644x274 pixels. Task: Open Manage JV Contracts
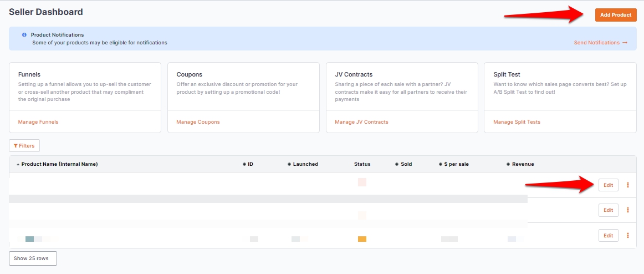click(x=361, y=122)
